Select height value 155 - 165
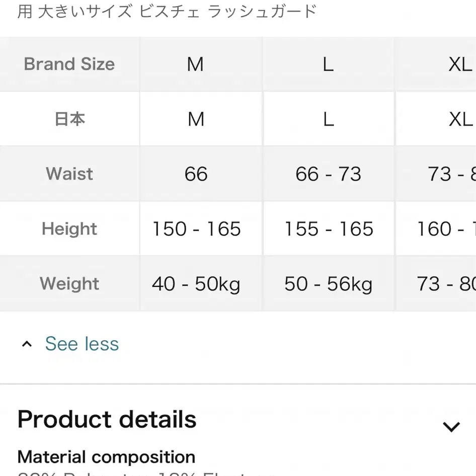 (329, 228)
